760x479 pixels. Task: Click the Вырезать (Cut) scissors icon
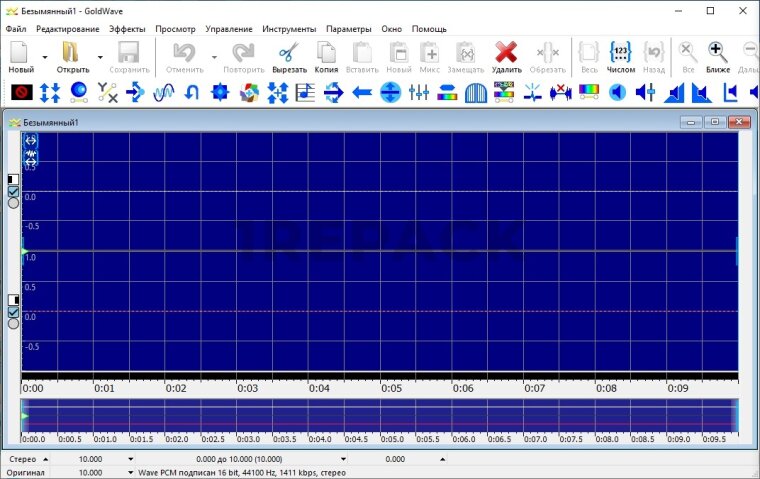(289, 54)
